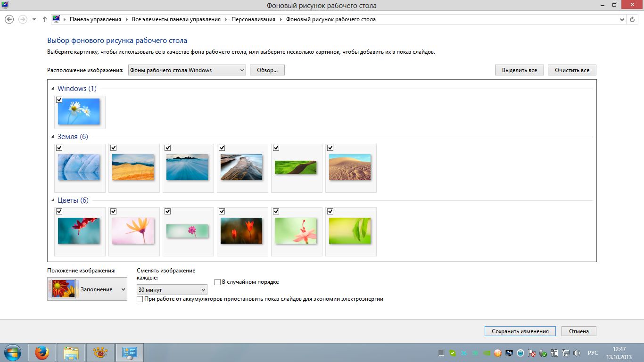
Task: Open File Explorer from the taskbar
Action: tap(71, 352)
